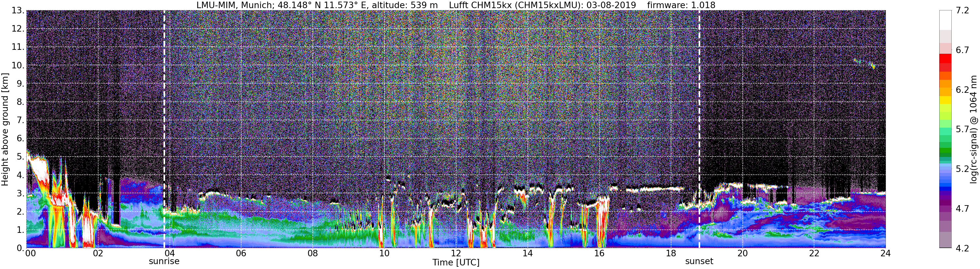Click the y-axis tick label '11.'

18,47
